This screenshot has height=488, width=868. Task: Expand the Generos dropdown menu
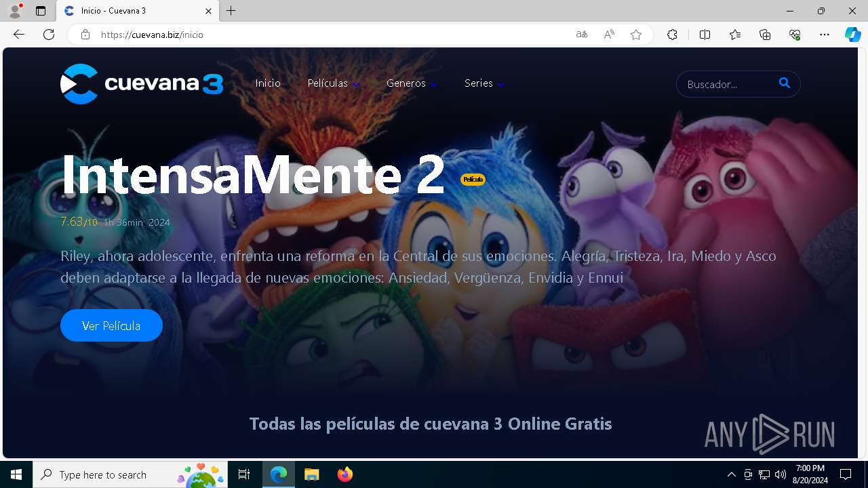click(x=412, y=83)
